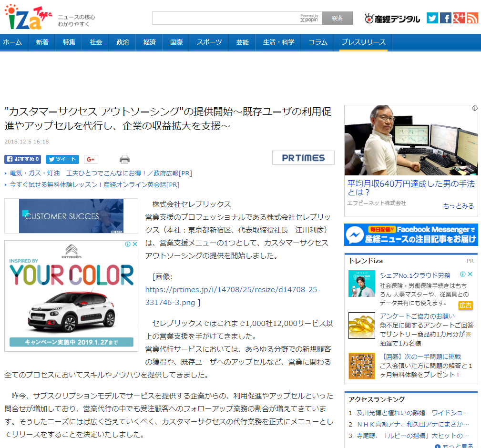This screenshot has height=448, width=481.
Task: Click the article date 2018.12.5 16:18
Action: tap(27, 142)
